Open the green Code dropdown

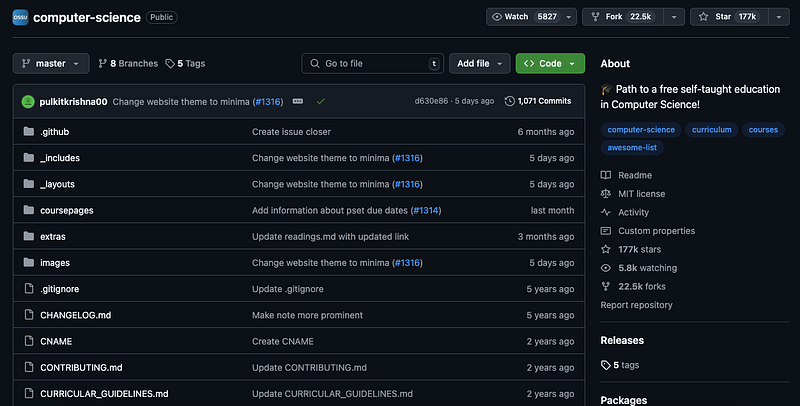[551, 63]
